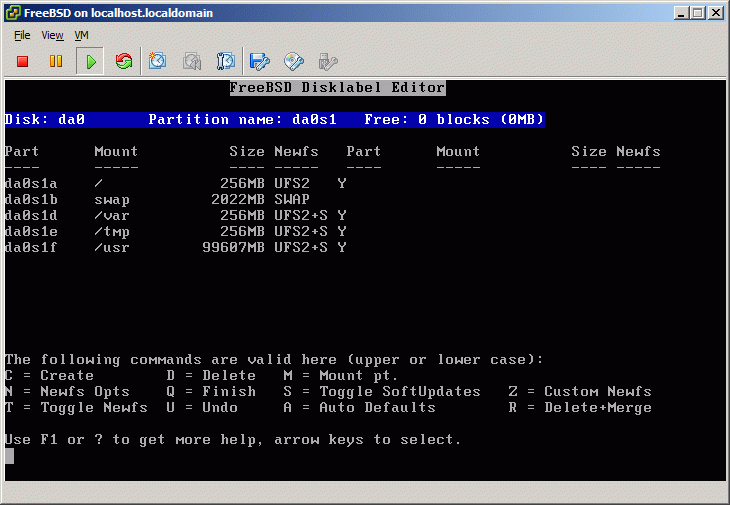730x505 pixels.
Task: Click the da0s1b partition label
Action: point(31,199)
